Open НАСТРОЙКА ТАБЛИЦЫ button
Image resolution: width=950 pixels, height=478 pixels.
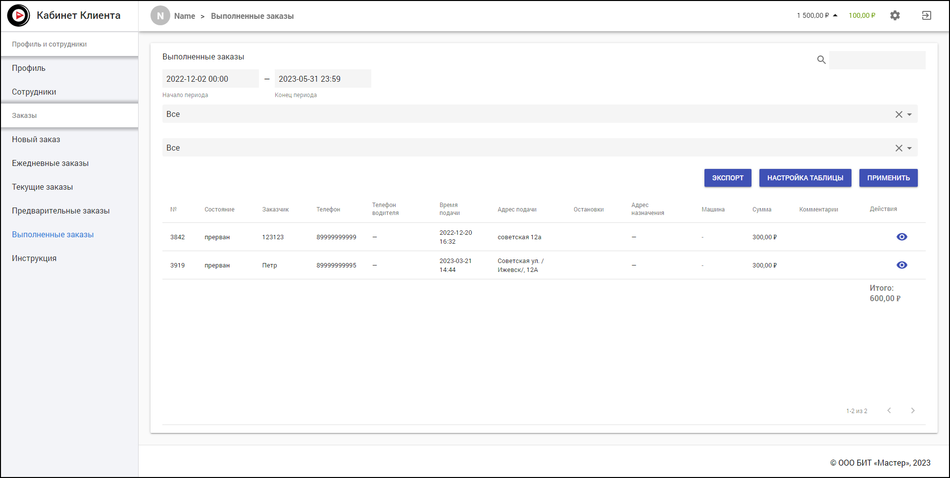[805, 178]
